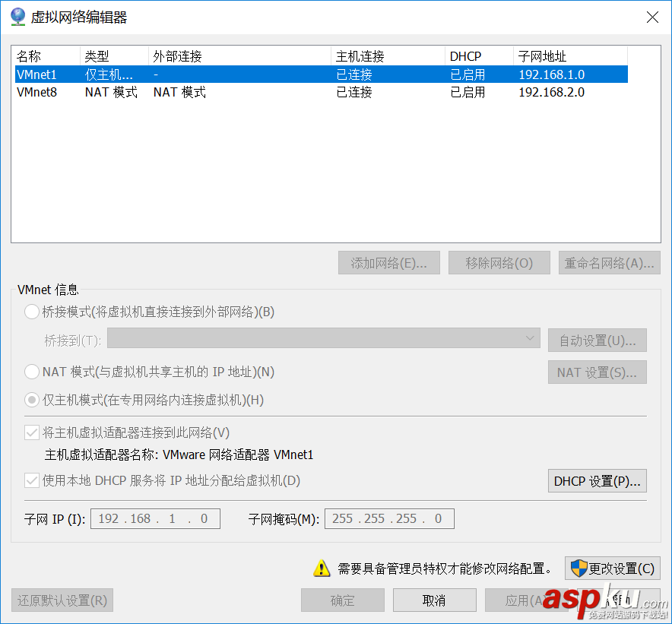
Task: Click the 重命名网络(A)... button
Action: point(609,263)
